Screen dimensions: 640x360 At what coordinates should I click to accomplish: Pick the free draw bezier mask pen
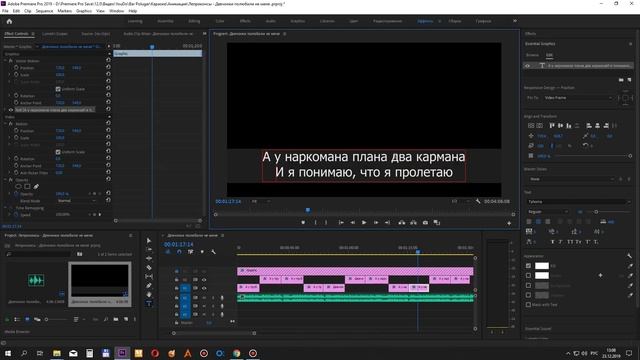tap(36, 187)
